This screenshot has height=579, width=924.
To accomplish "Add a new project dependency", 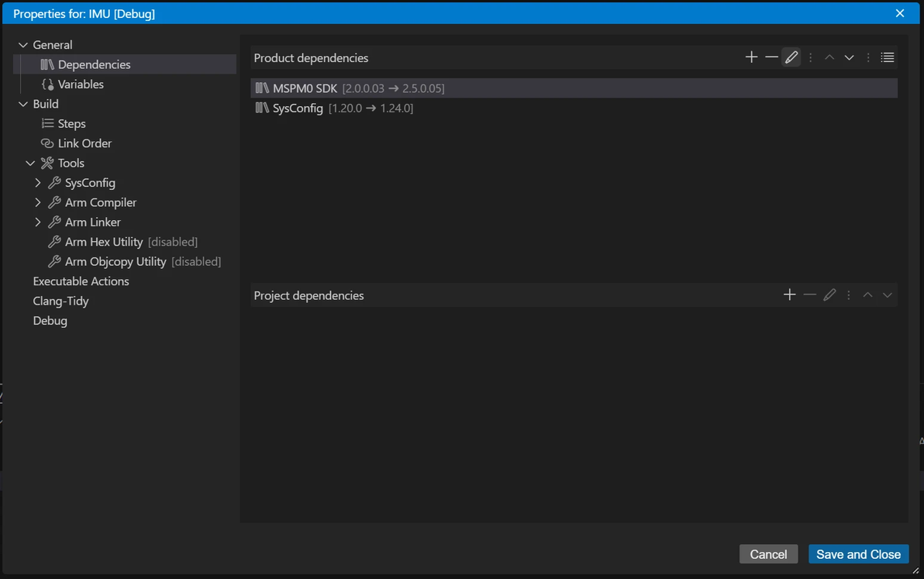I will coord(790,295).
